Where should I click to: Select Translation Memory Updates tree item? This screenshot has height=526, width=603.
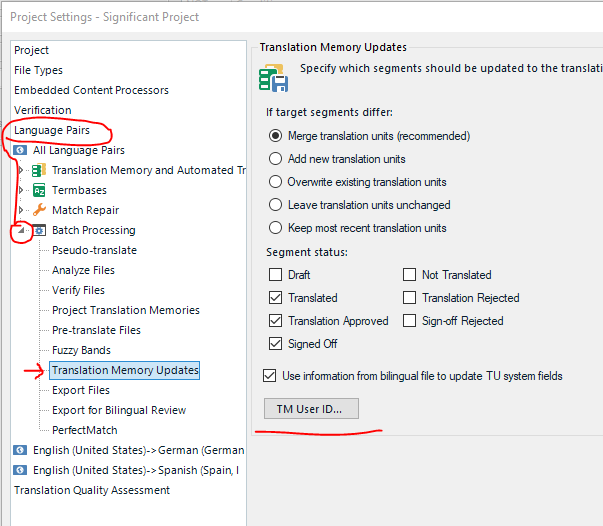coord(125,370)
